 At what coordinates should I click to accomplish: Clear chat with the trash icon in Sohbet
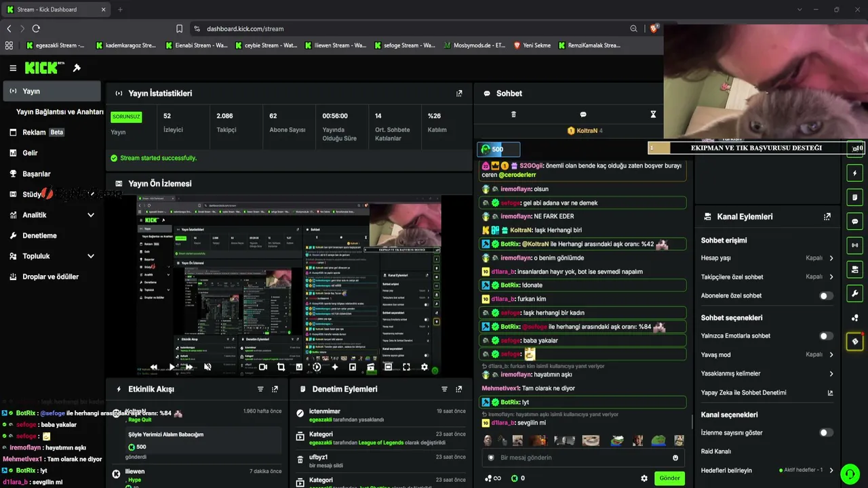point(513,115)
